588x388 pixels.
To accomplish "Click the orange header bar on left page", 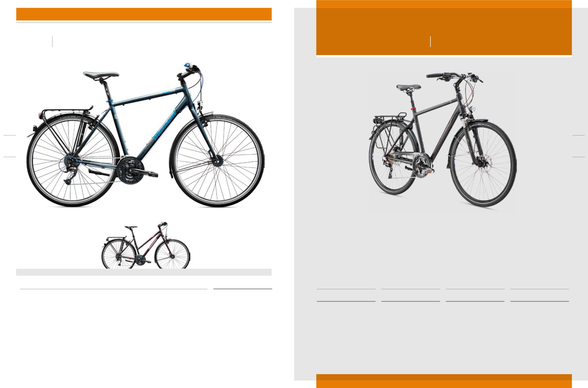I will click(144, 14).
